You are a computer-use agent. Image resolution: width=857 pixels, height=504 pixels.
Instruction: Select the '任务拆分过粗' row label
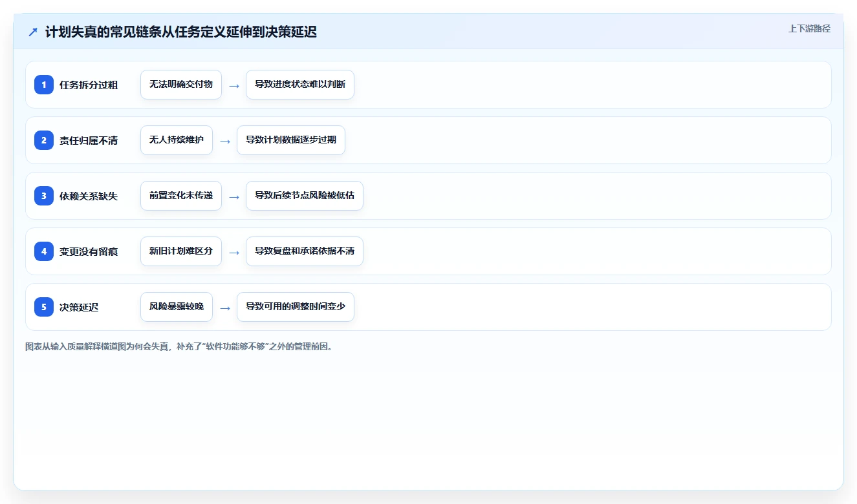(89, 85)
